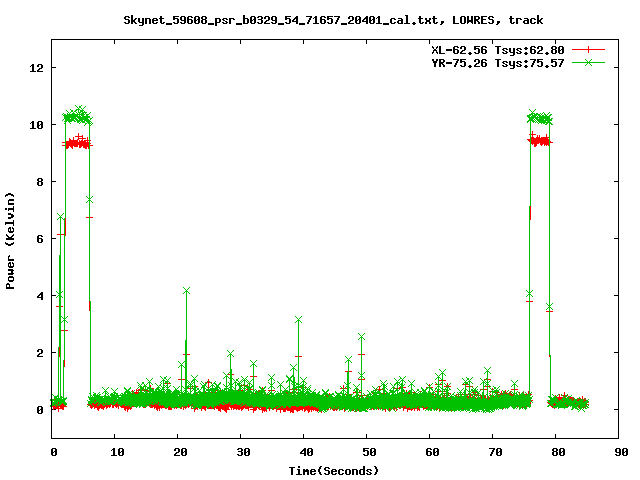Click the green YR legend line sample
Screen dimensions: 640x480
pos(588,62)
